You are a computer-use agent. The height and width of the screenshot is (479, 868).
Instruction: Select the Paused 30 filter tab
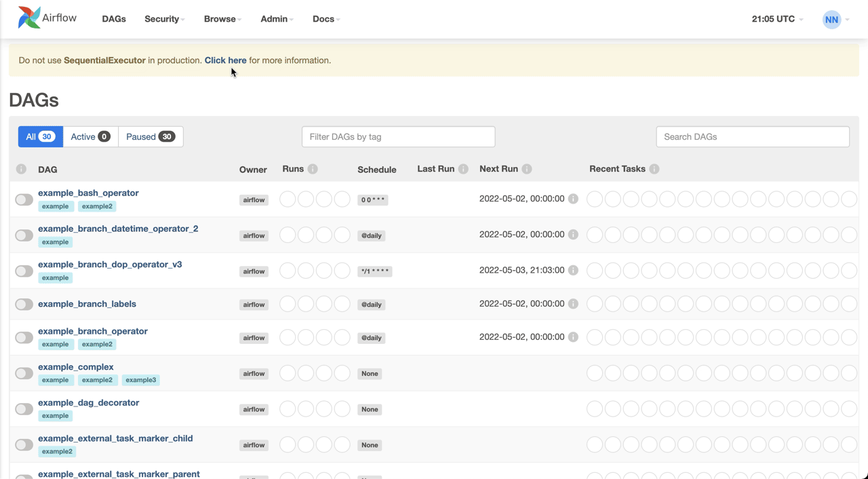tap(151, 136)
